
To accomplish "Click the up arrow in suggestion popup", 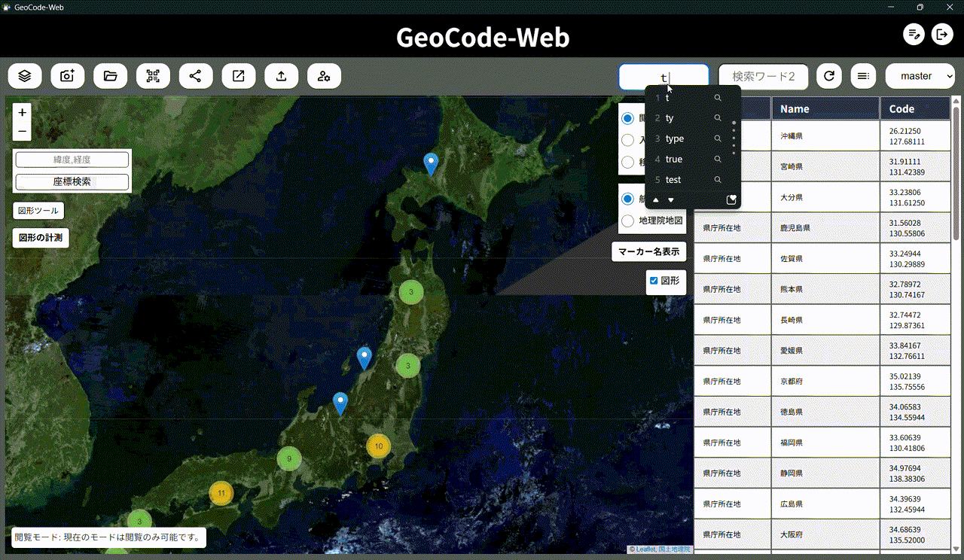I will (x=656, y=200).
